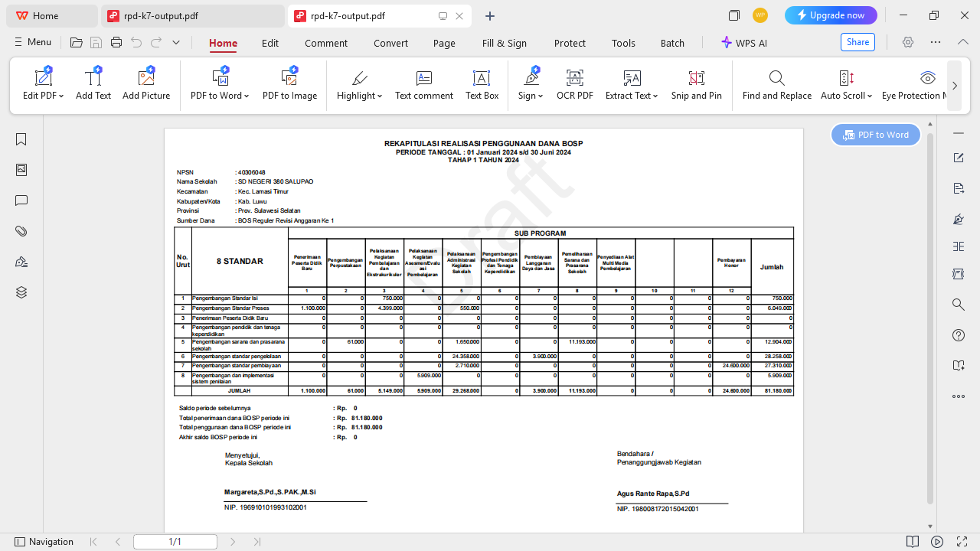
Task: Click the Add Picture icon
Action: 146,78
